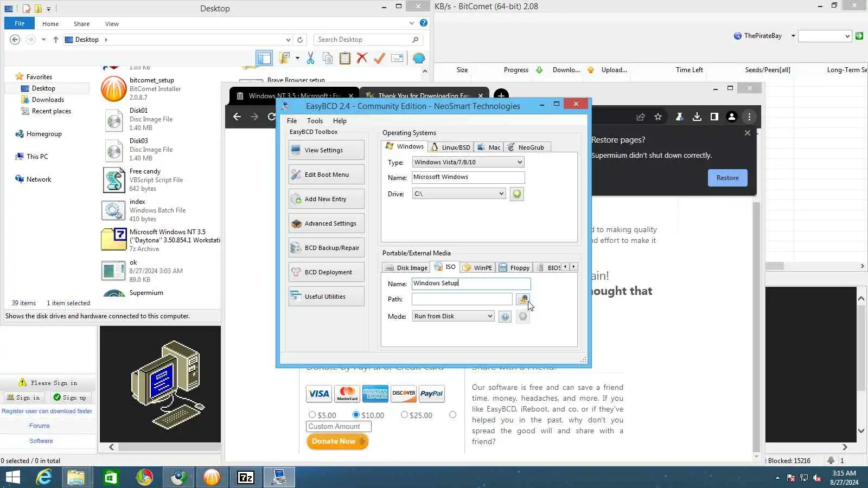Screen dimensions: 868x488
Task: Open BCD Backup/Repair section
Action: (x=327, y=248)
